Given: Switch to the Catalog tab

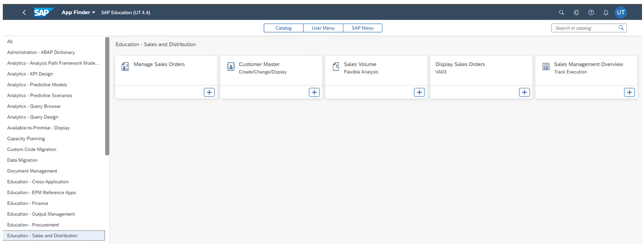Looking at the screenshot, I should 283,28.
